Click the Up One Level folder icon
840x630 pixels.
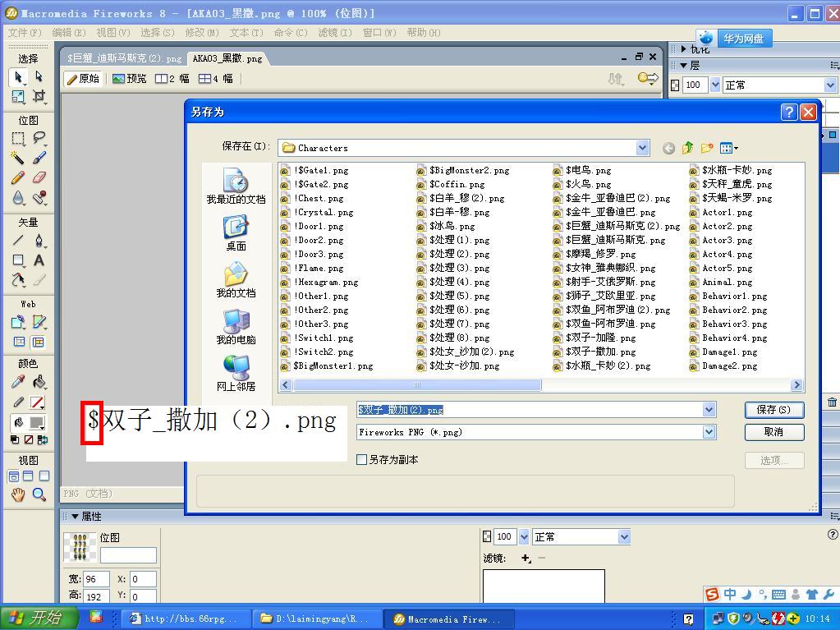(688, 148)
